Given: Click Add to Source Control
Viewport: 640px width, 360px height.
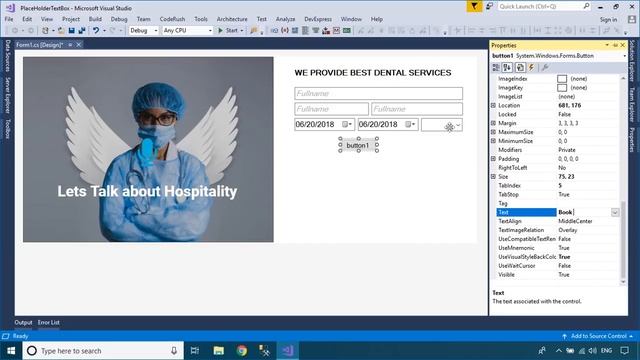Looking at the screenshot, I should pyautogui.click(x=598, y=336).
